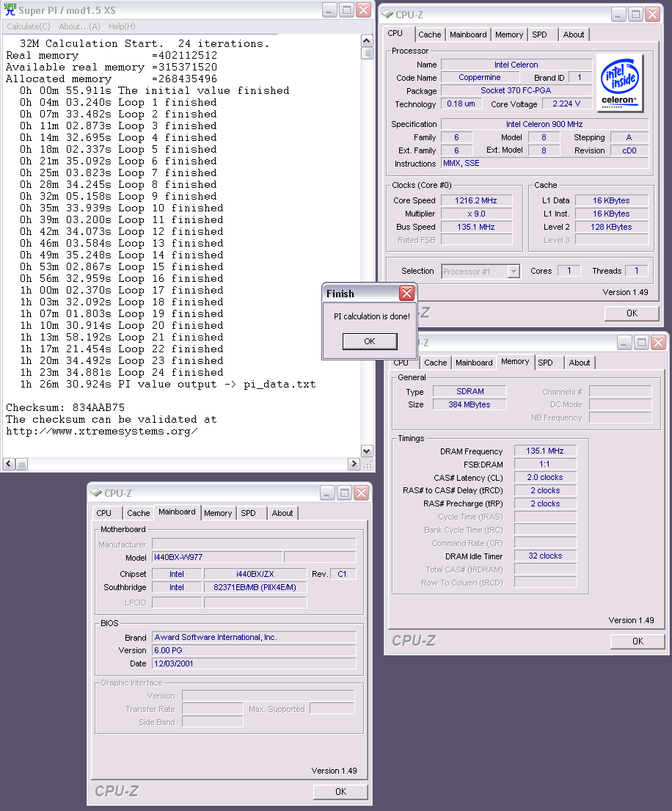The image size is (672, 811).
Task: Click OK in the CPU-Z Memory window
Action: pyautogui.click(x=638, y=641)
